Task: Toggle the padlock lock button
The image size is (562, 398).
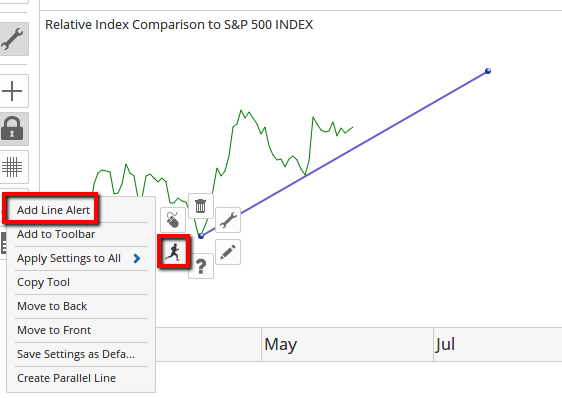Action: pos(13,129)
